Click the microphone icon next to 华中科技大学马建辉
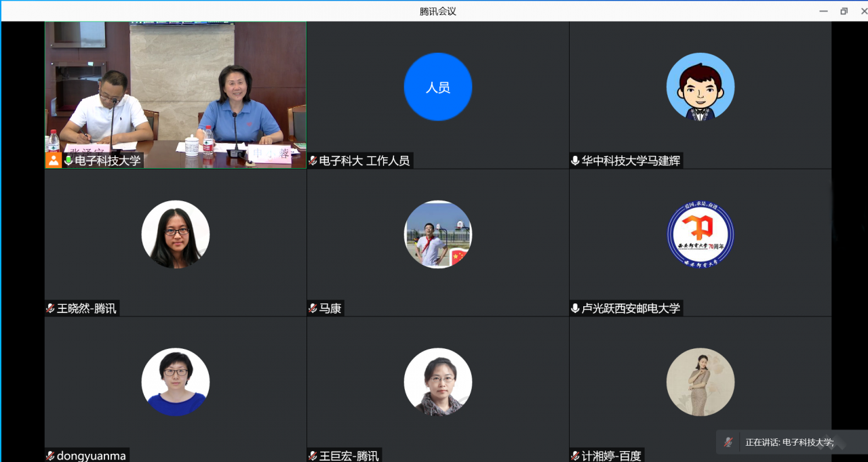The image size is (868, 462). (x=575, y=161)
